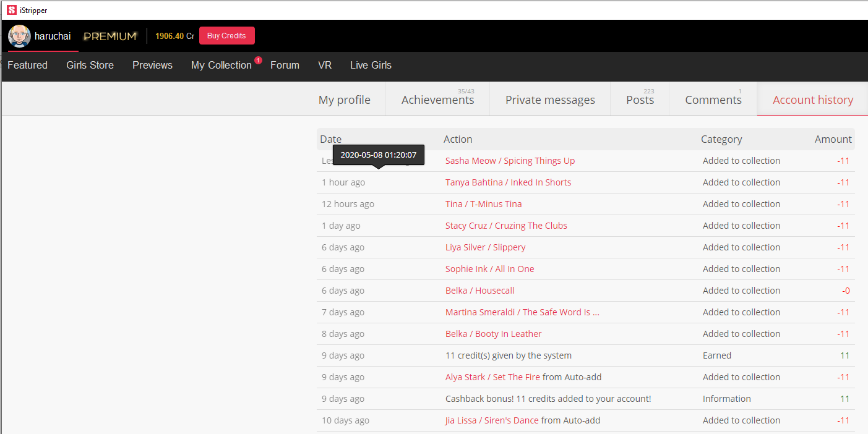Switch to Posts tab
Image resolution: width=868 pixels, height=434 pixels.
(x=640, y=100)
